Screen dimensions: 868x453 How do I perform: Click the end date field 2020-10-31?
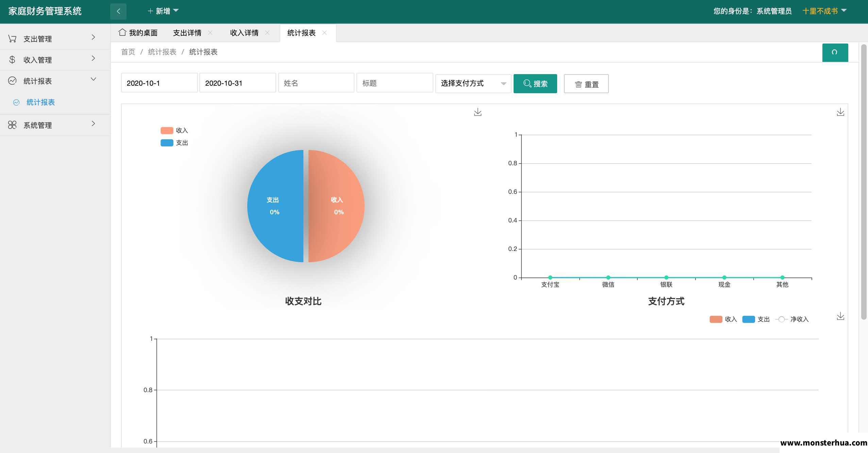pyautogui.click(x=237, y=83)
